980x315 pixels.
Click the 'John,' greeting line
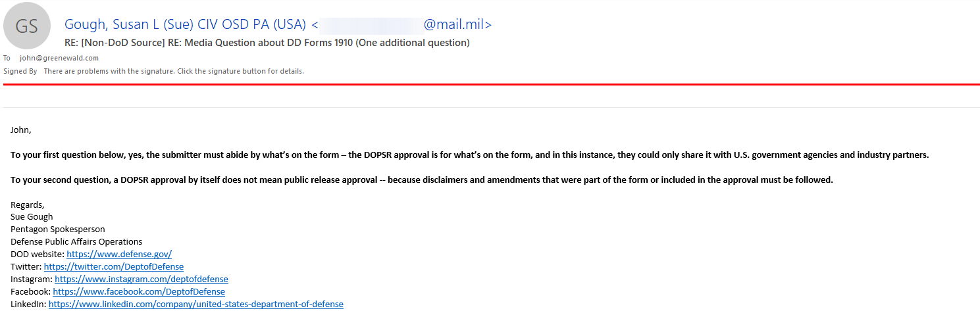(21, 130)
